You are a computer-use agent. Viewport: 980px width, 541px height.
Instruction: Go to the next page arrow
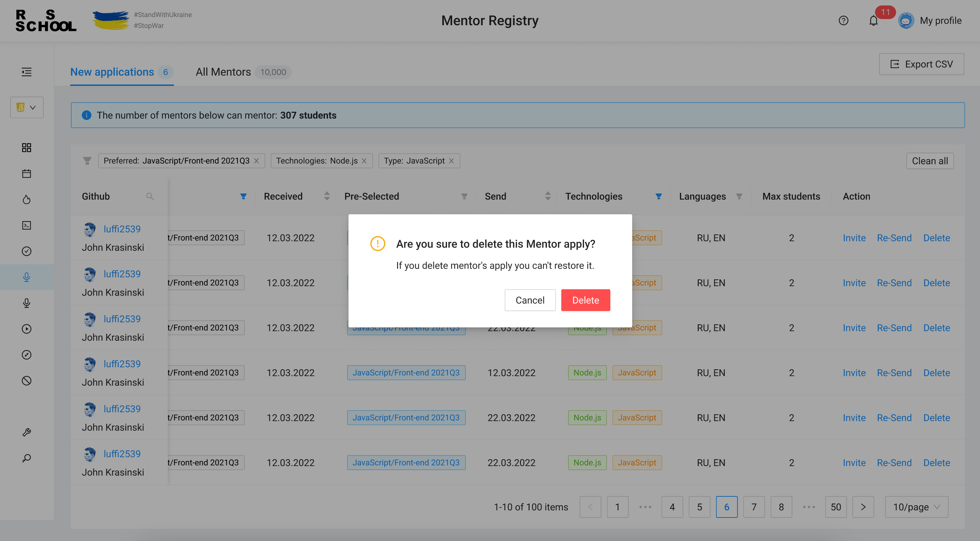click(863, 507)
